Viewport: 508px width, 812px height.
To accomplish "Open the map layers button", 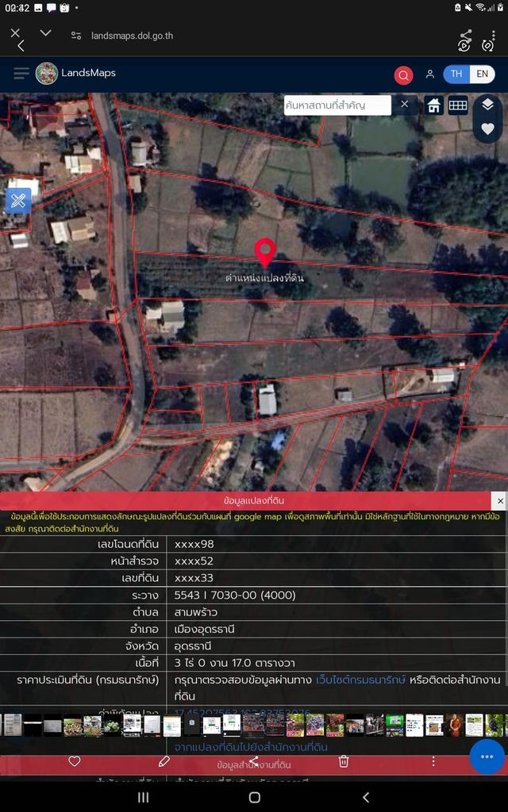I will [487, 105].
